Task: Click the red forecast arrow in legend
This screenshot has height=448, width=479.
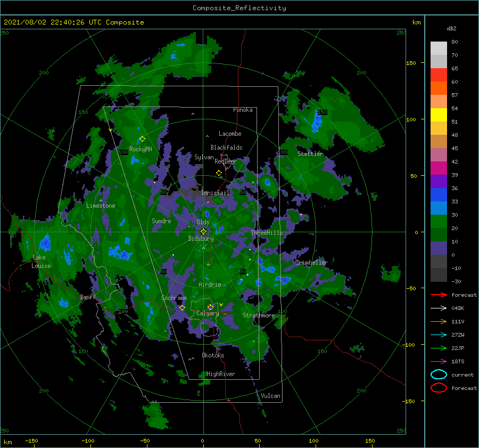Action: pos(439,295)
